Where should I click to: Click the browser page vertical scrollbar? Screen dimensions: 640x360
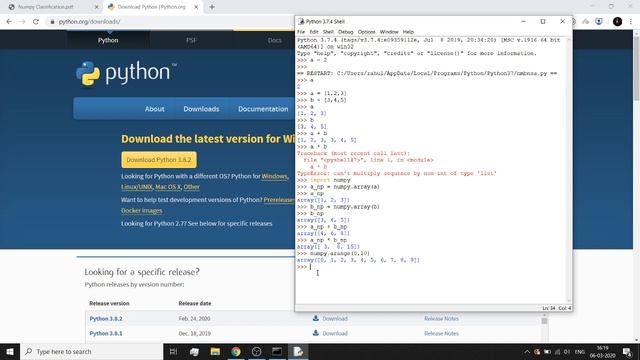click(636, 187)
